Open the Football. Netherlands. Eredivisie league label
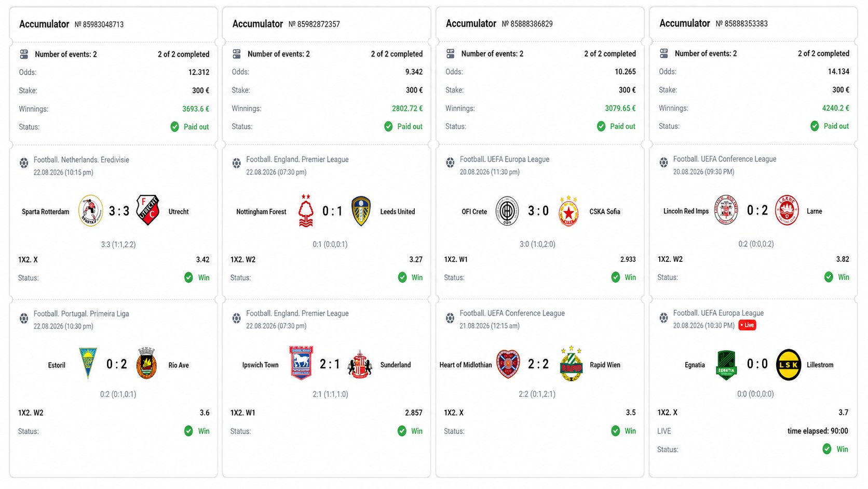 [82, 160]
